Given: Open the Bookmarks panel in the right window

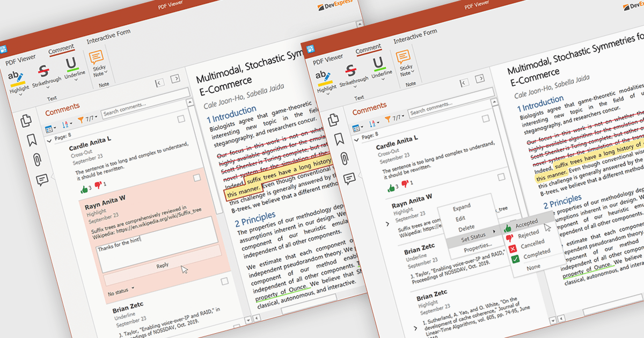Looking at the screenshot, I should point(339,139).
